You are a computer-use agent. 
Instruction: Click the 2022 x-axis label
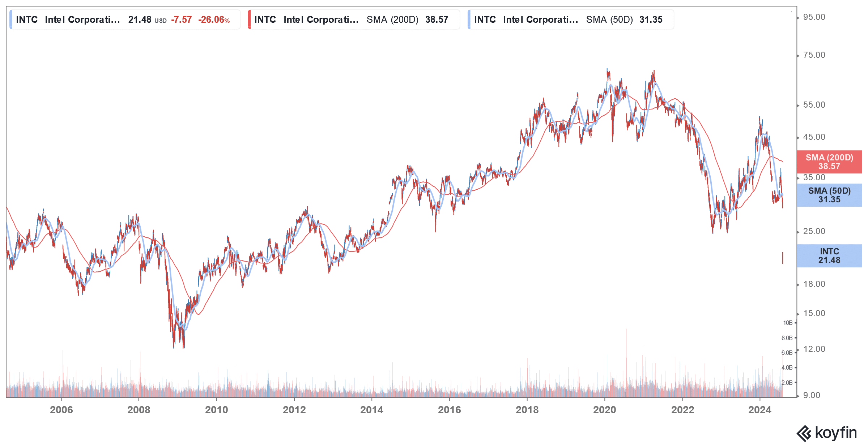coord(682,410)
